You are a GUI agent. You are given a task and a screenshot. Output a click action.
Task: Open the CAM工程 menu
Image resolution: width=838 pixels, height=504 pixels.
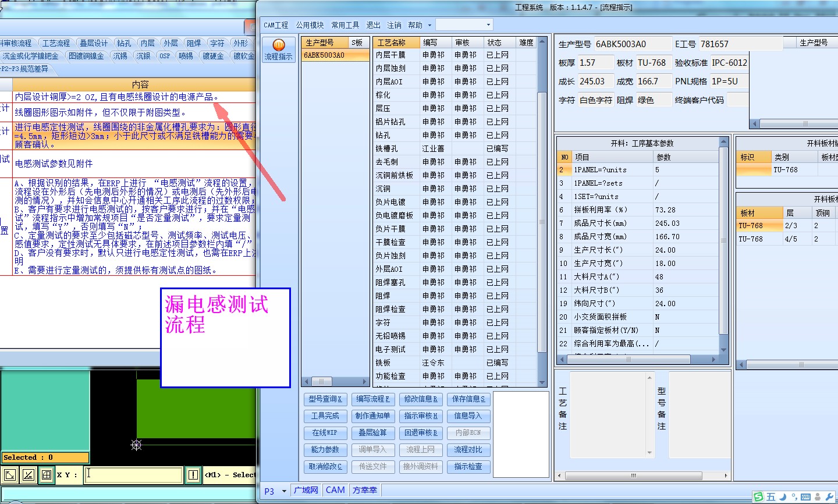point(276,25)
